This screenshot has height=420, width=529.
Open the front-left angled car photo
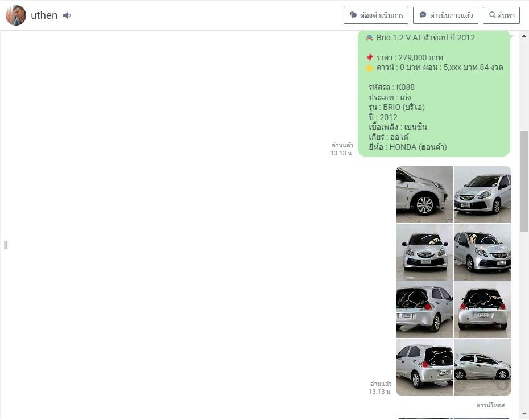(x=482, y=252)
